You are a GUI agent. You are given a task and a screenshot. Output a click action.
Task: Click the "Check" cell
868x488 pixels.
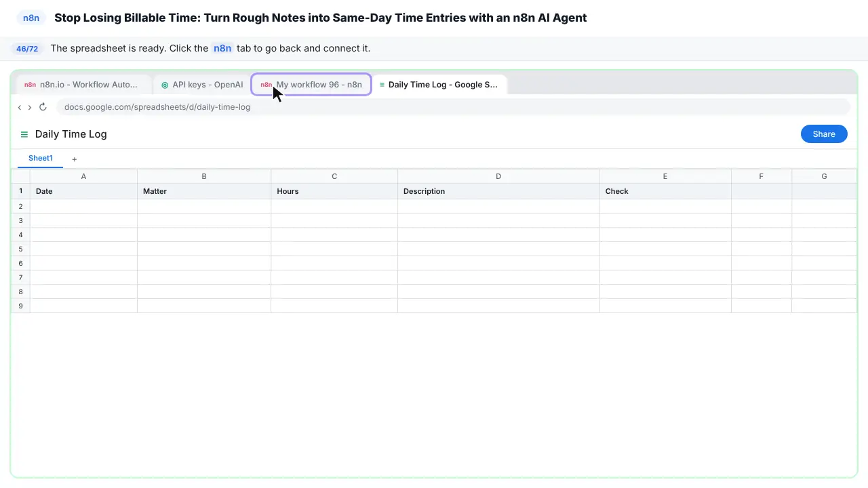(665, 191)
